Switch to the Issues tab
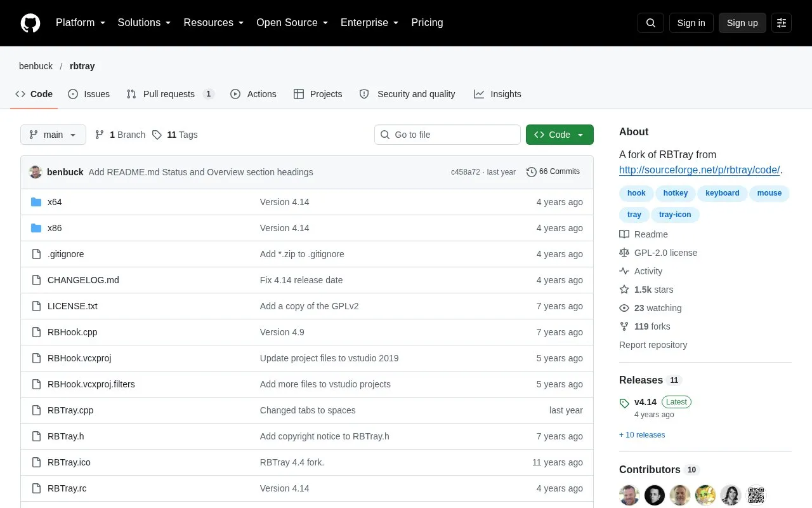Screen dimensions: 812x508 [x=89, y=94]
